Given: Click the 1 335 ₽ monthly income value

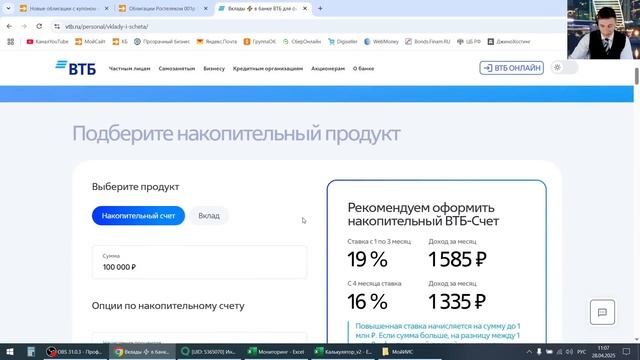Looking at the screenshot, I should pos(457,302).
